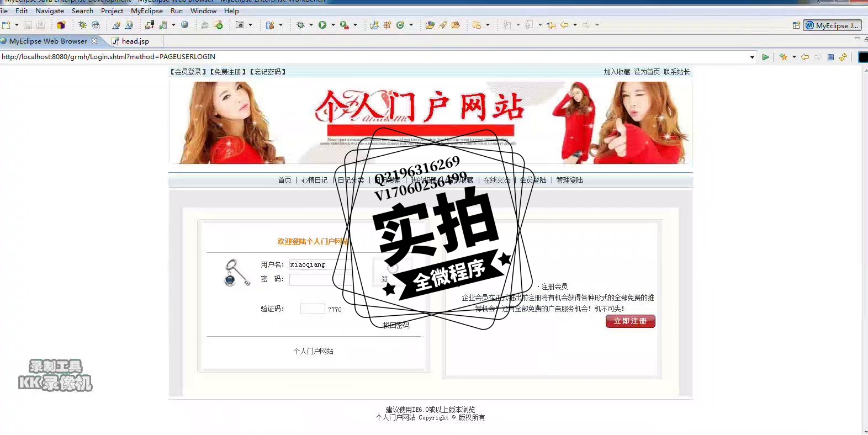Close the MyEclipse Web Browser tab
868x435 pixels.
click(x=94, y=41)
